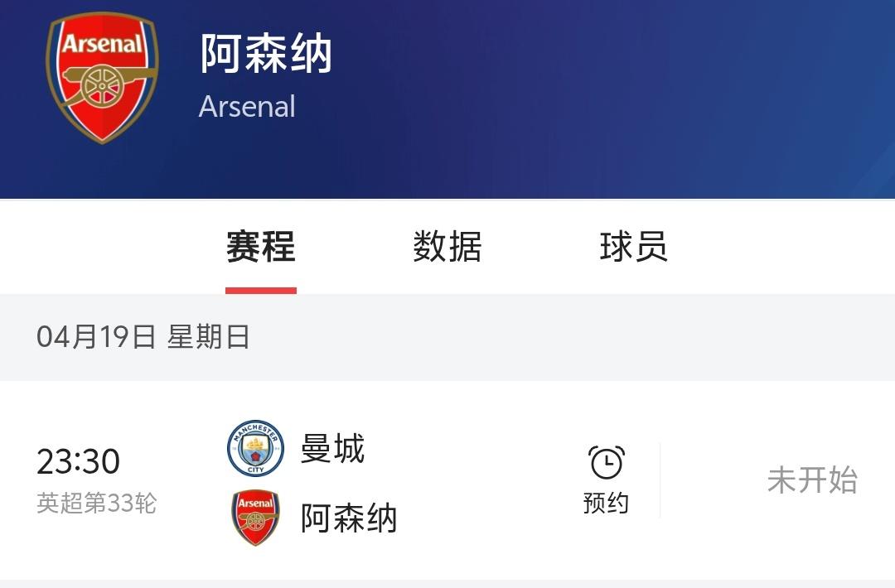Click the Manchester City club badge
895x588 pixels.
click(255, 449)
